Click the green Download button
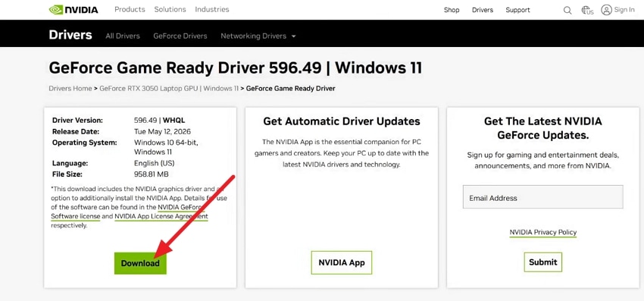Screen dimensions: 644x301 tap(140, 263)
